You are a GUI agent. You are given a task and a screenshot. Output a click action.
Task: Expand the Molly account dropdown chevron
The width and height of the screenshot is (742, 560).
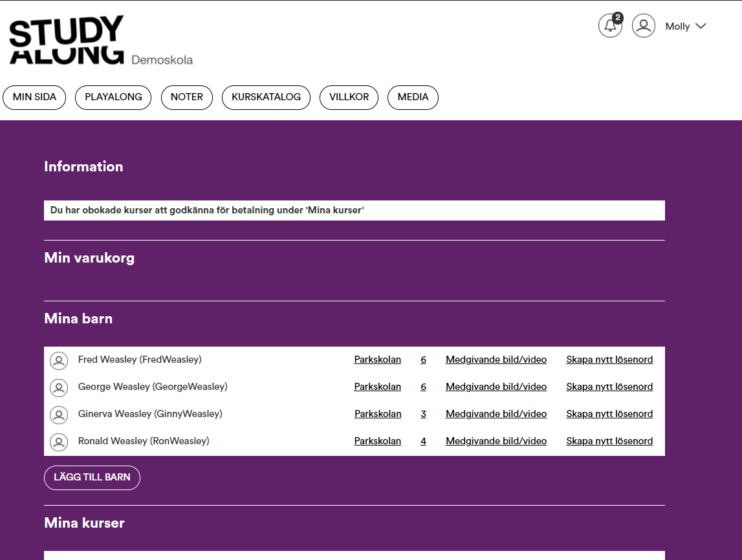coord(700,27)
